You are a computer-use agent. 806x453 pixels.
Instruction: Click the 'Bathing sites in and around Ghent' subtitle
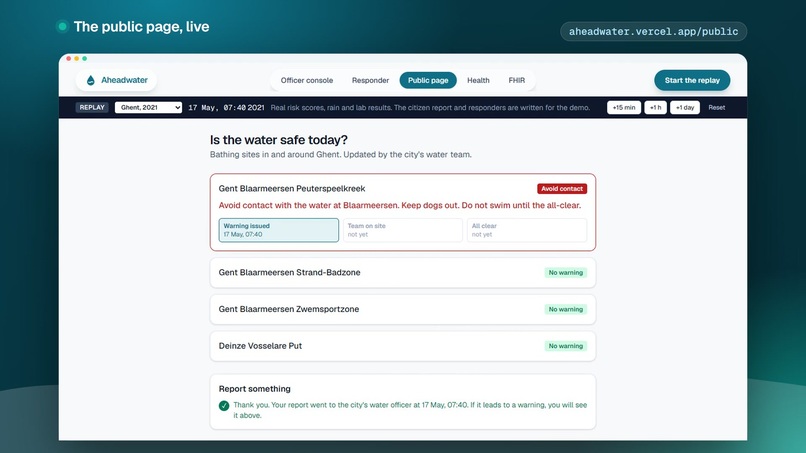click(x=340, y=154)
